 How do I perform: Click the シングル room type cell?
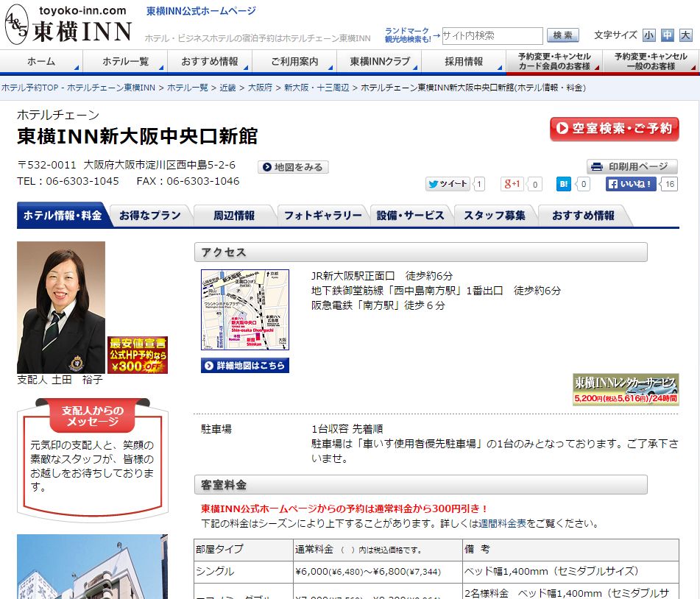click(244, 571)
